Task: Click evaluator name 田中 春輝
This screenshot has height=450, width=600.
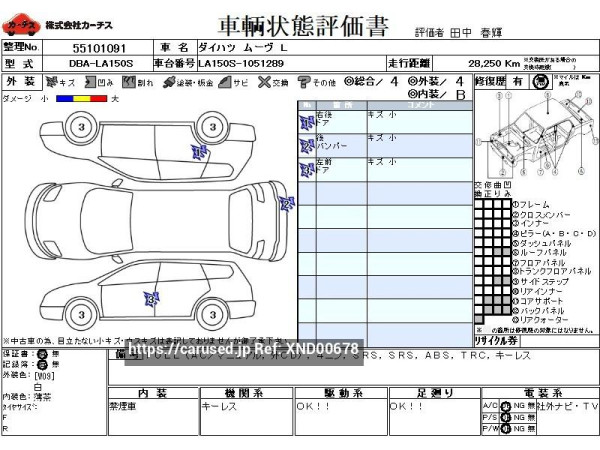Action: click(x=476, y=33)
